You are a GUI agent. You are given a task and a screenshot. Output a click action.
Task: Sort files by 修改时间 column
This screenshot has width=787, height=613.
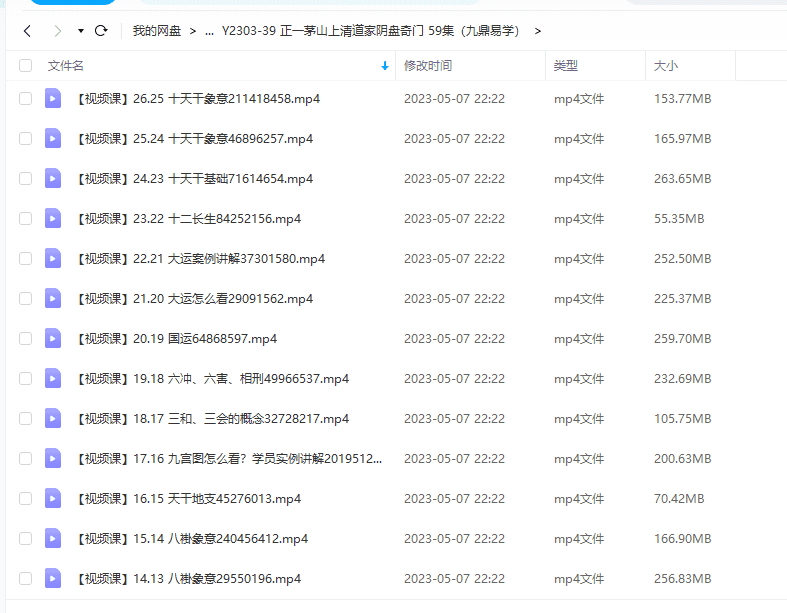pos(428,66)
